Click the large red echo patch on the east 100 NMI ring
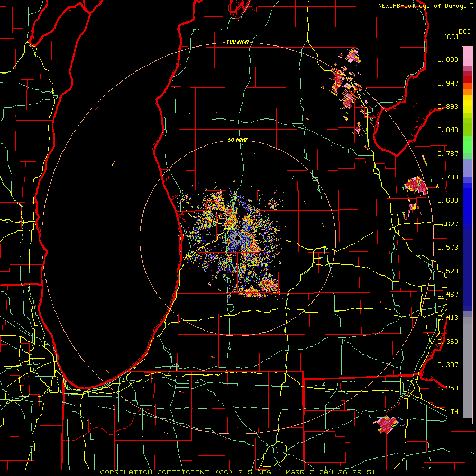476x476 pixels. 416,185
